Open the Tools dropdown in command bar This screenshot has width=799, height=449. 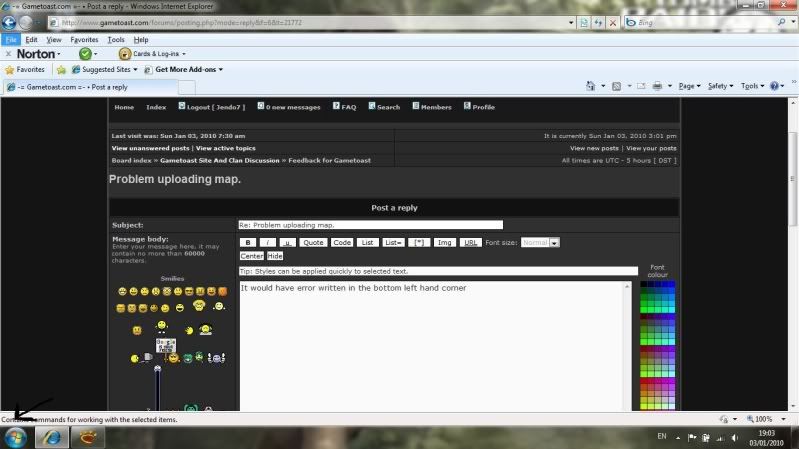752,86
